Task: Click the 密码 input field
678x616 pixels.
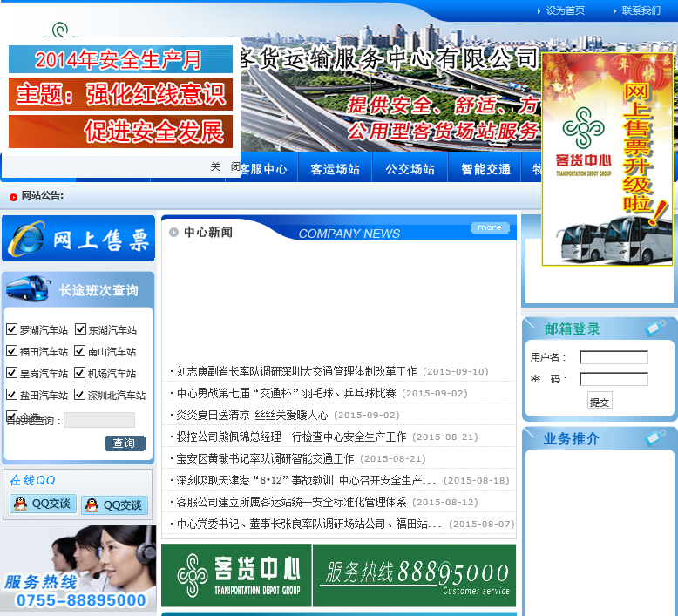Action: point(614,380)
